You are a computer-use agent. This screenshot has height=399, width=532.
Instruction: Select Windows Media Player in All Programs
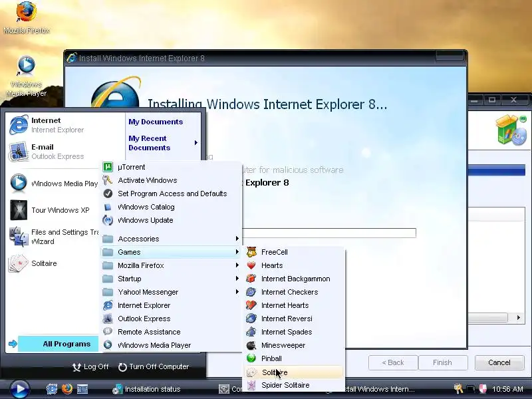click(x=172, y=345)
